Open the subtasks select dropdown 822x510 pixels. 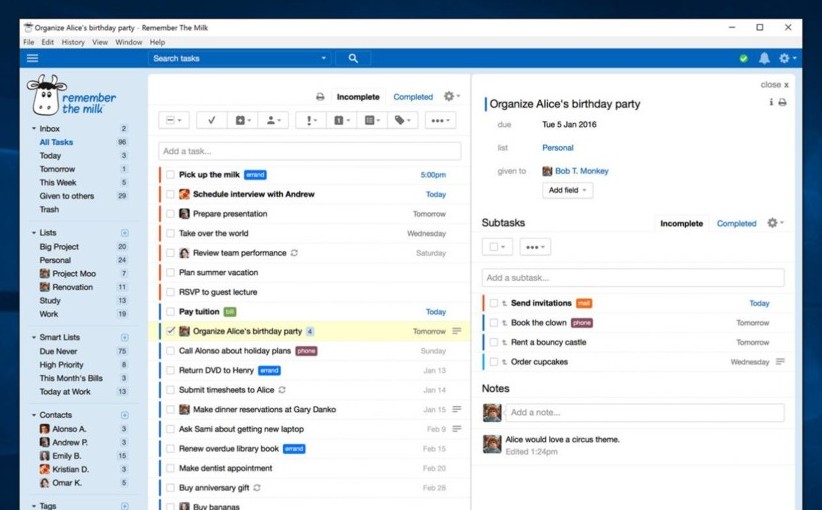pos(497,247)
